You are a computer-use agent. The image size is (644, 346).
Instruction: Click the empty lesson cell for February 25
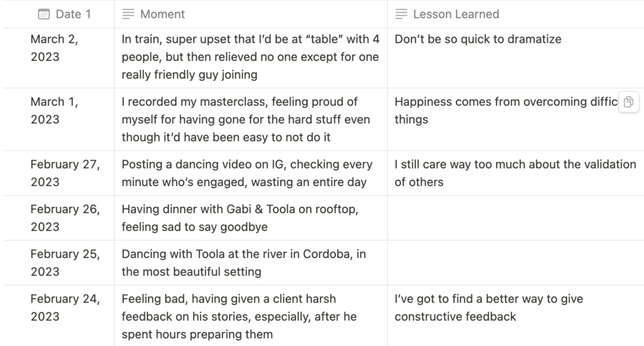(516, 262)
